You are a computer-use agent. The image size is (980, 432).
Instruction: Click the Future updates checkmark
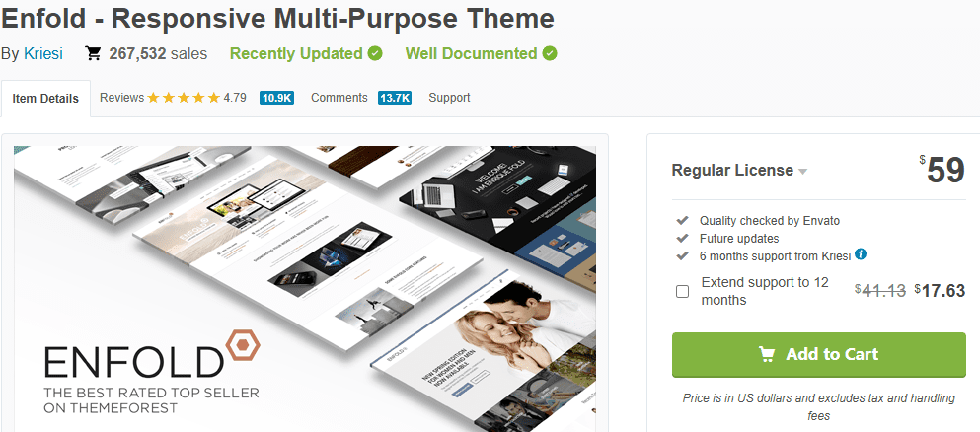[683, 238]
